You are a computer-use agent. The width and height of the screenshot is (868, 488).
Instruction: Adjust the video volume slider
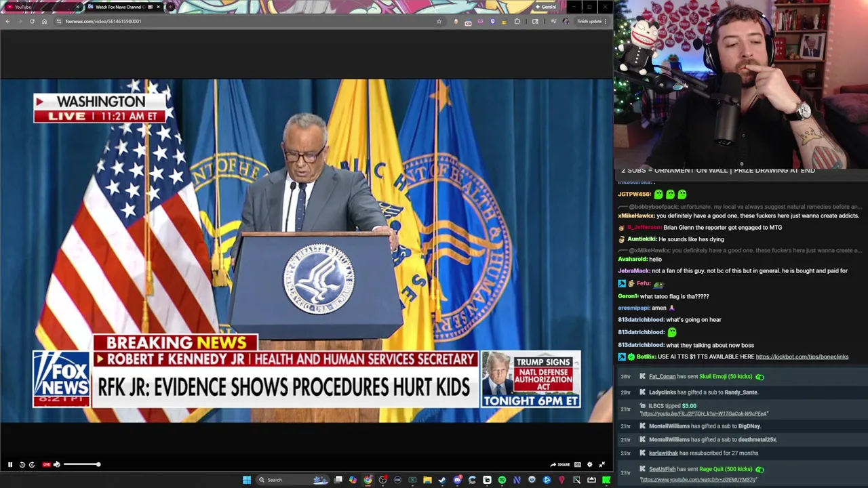[x=81, y=464]
